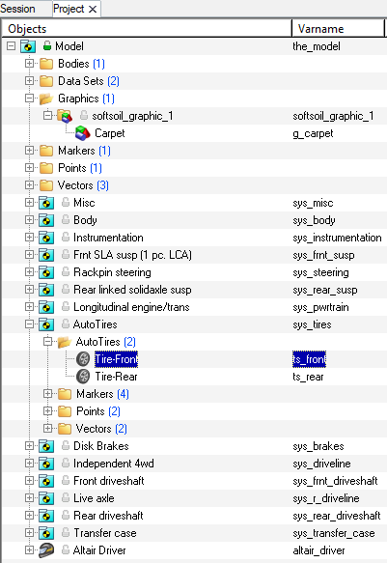Select the Frnt SLA susp entry
This screenshot has height=563, width=387.
coord(132,255)
